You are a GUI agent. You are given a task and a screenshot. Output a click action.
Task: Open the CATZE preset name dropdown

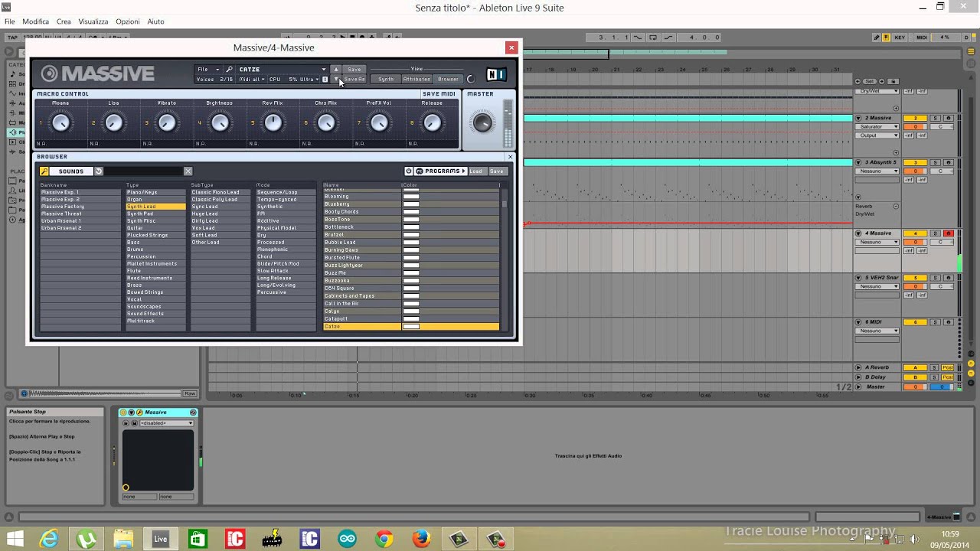pos(282,69)
